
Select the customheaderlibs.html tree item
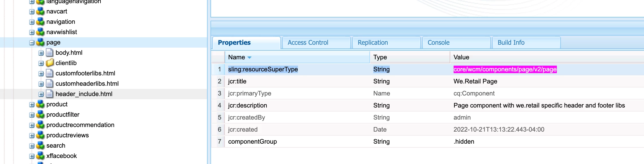(x=87, y=84)
